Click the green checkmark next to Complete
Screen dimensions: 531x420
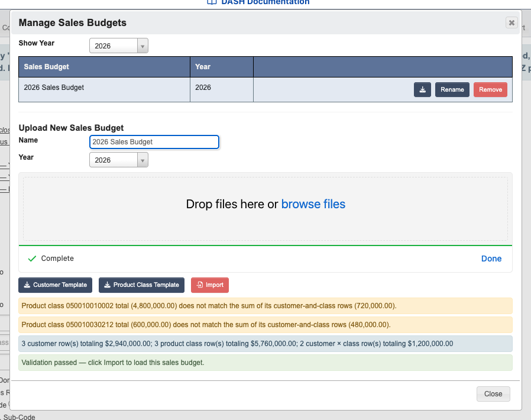(32, 259)
